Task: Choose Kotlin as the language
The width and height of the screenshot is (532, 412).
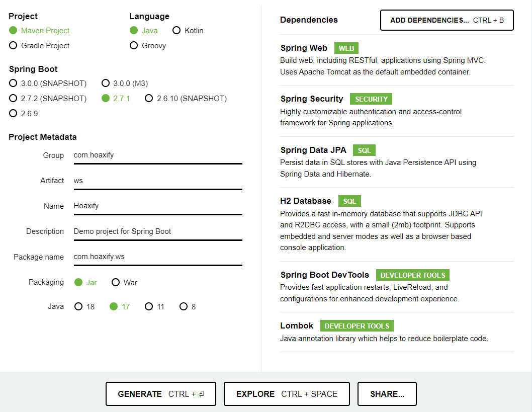Action: click(x=176, y=31)
